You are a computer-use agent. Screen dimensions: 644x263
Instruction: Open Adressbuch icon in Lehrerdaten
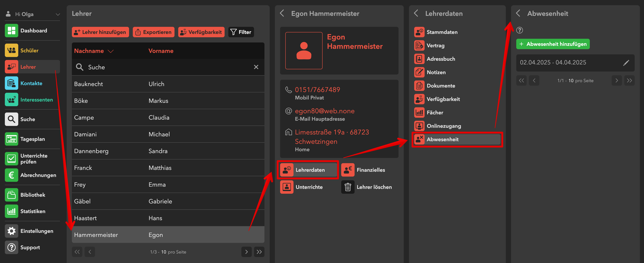419,59
